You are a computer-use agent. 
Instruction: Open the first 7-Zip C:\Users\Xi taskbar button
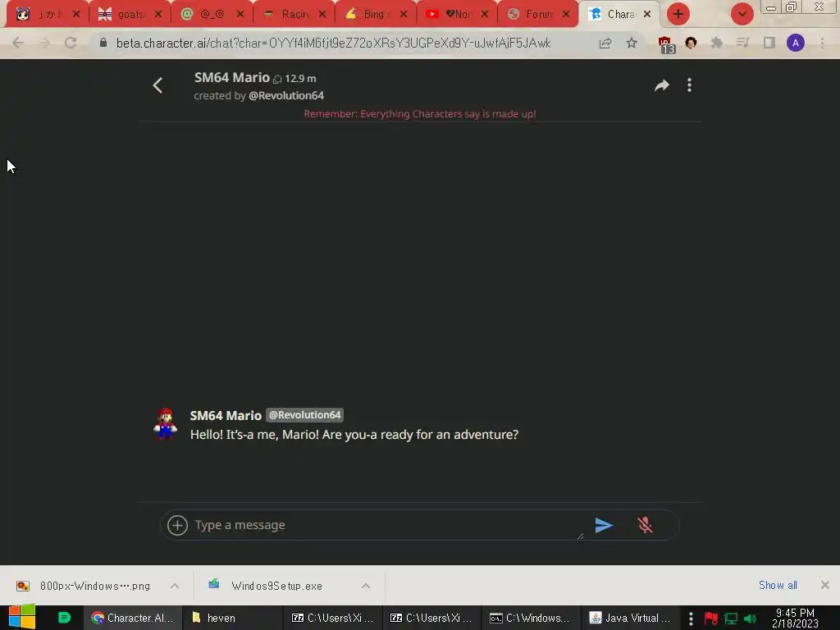332,618
